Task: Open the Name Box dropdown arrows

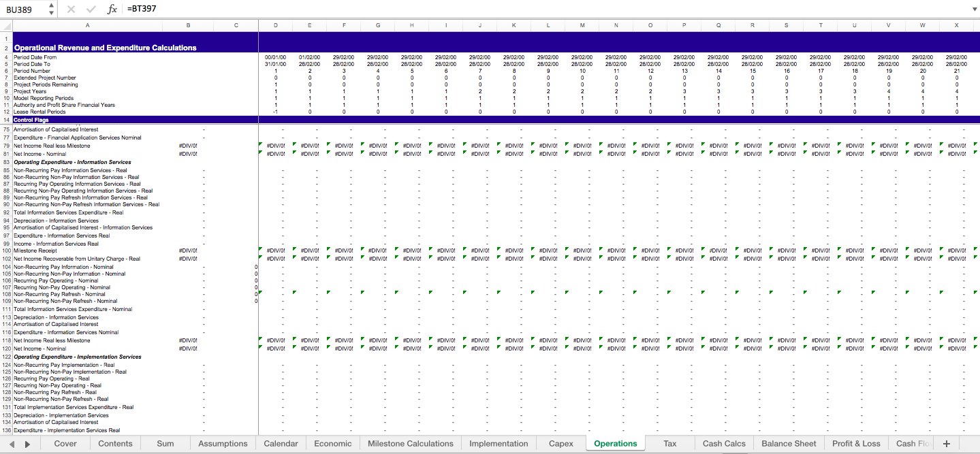Action: (x=52, y=10)
